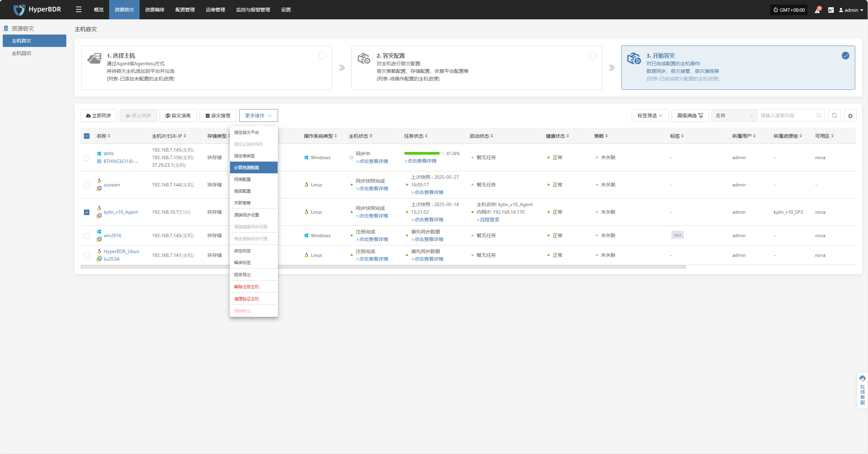Click the select host cloud icon
The height and width of the screenshot is (454, 868).
click(94, 58)
